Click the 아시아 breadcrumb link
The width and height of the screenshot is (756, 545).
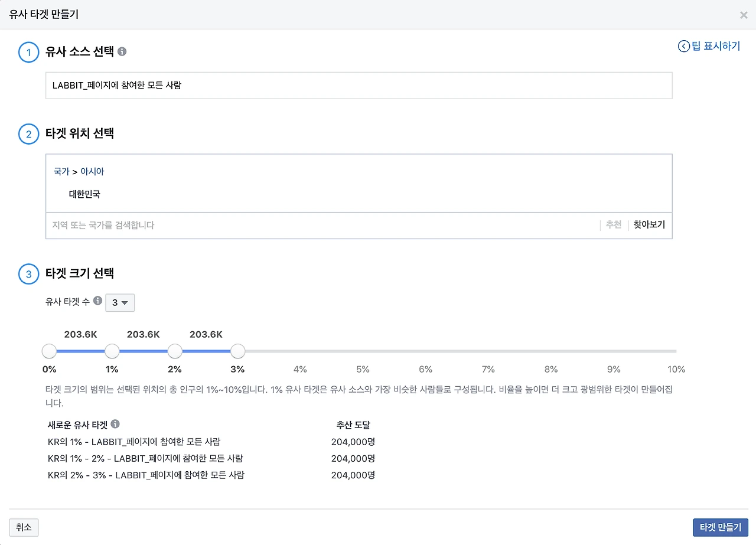pos(92,171)
